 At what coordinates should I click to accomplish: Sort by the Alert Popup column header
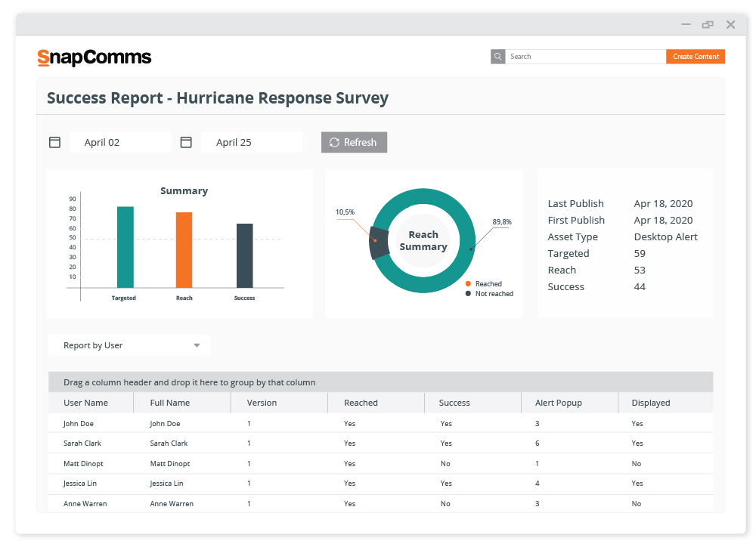pos(559,403)
